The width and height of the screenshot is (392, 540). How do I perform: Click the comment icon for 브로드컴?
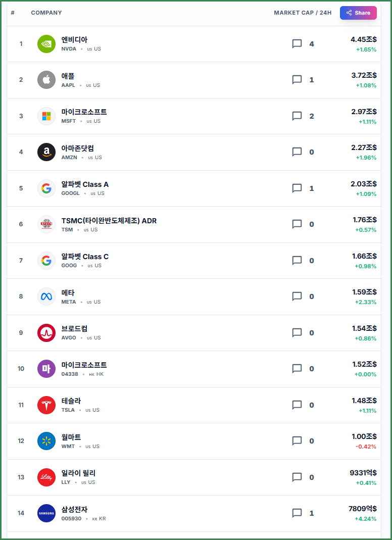pos(297,333)
